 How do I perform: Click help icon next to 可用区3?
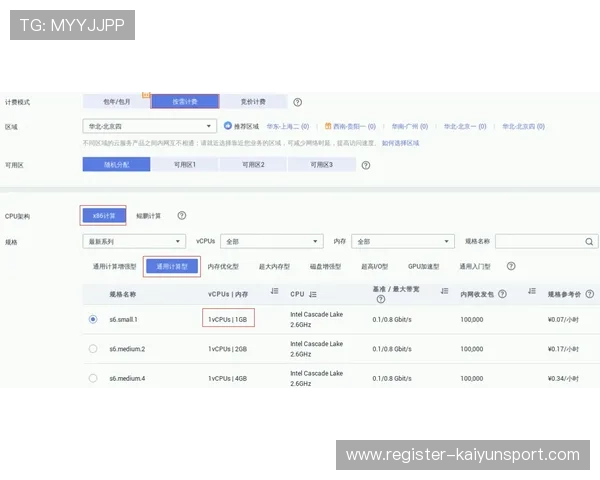point(366,165)
